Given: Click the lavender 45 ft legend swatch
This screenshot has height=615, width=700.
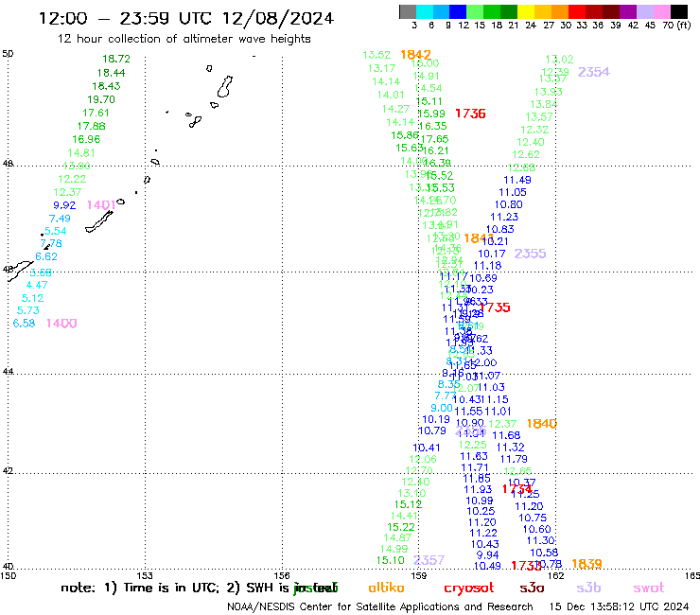Looking at the screenshot, I should pos(644,11).
